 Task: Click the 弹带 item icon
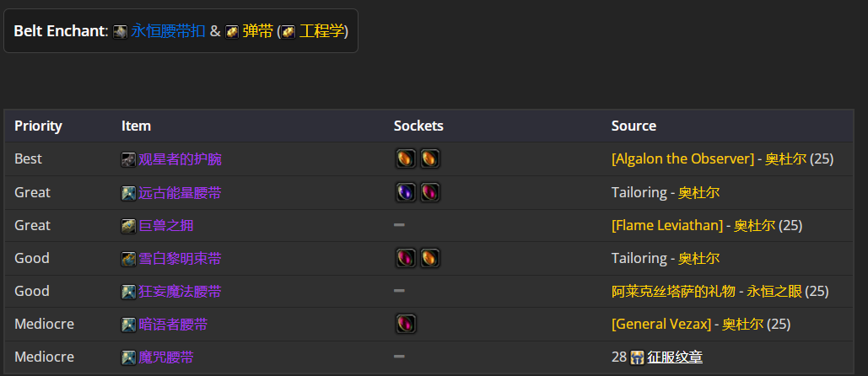232,31
